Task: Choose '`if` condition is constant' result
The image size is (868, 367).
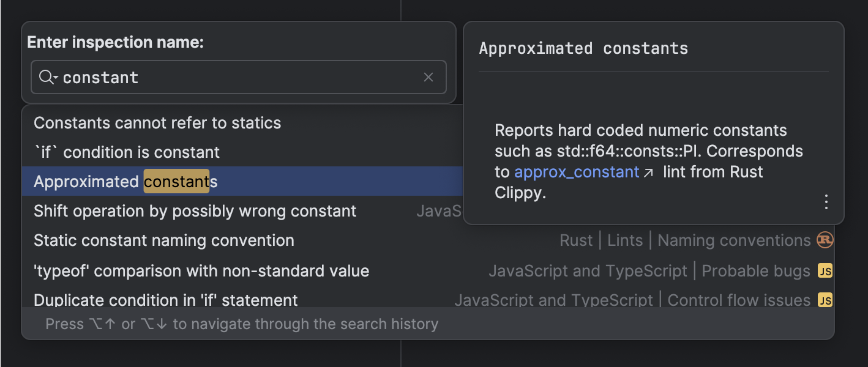Action: click(x=127, y=152)
